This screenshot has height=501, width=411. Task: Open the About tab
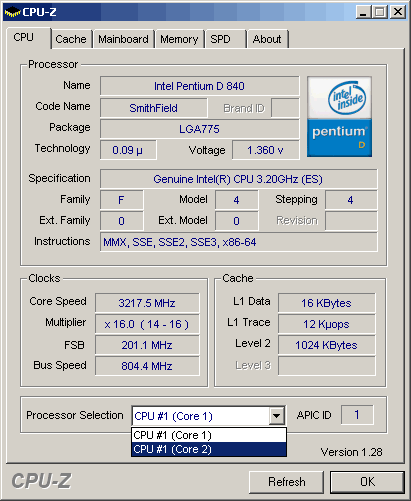pyautogui.click(x=267, y=39)
